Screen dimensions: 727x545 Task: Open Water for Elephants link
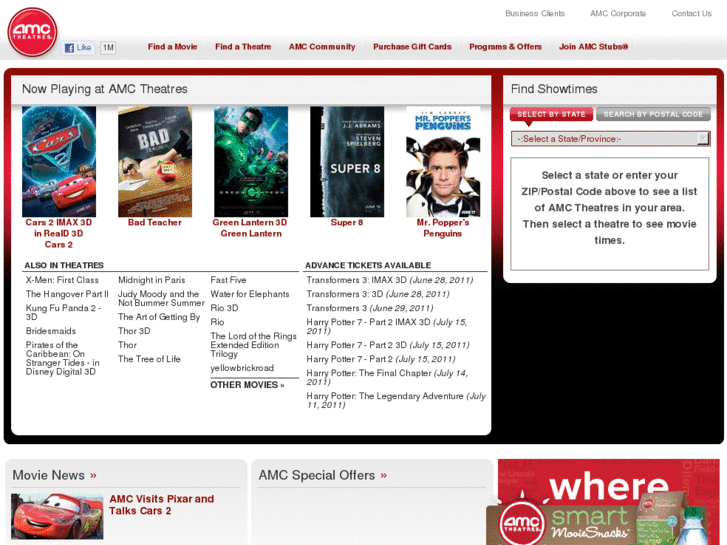point(250,294)
